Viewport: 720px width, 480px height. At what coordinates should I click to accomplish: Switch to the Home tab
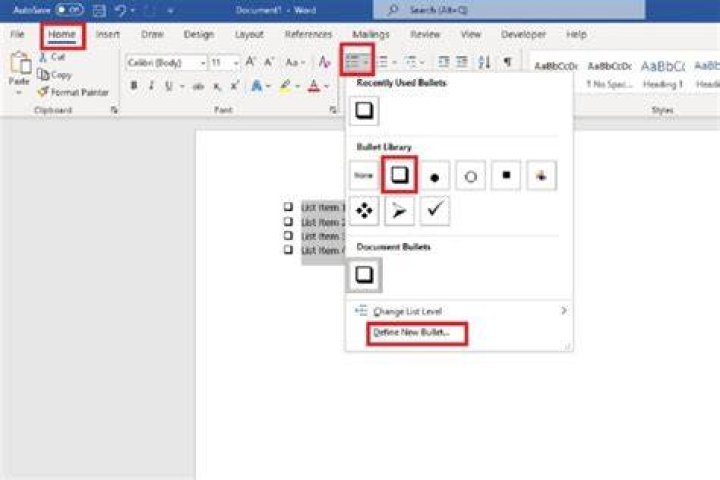tap(62, 35)
